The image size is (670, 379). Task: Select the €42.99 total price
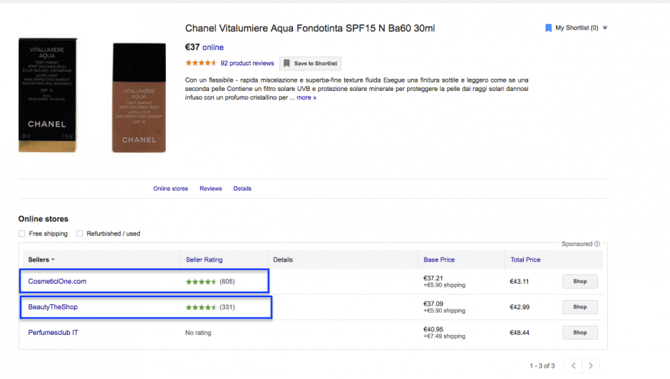pos(519,307)
